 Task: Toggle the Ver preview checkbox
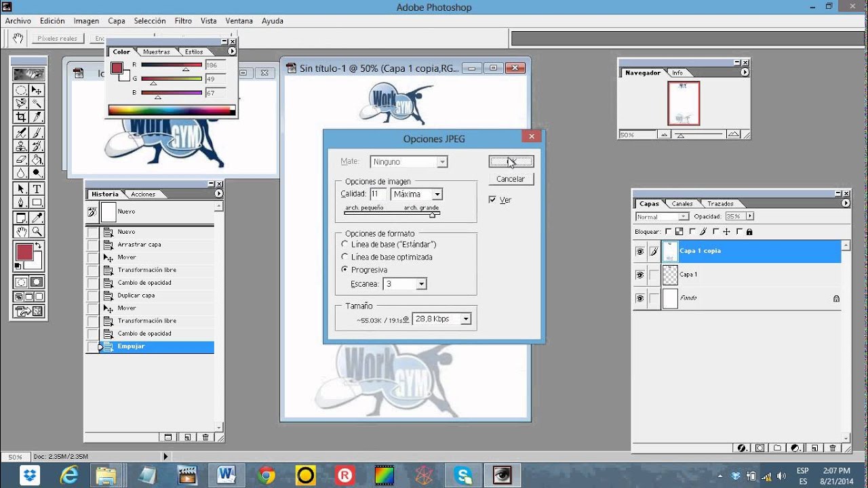point(492,200)
